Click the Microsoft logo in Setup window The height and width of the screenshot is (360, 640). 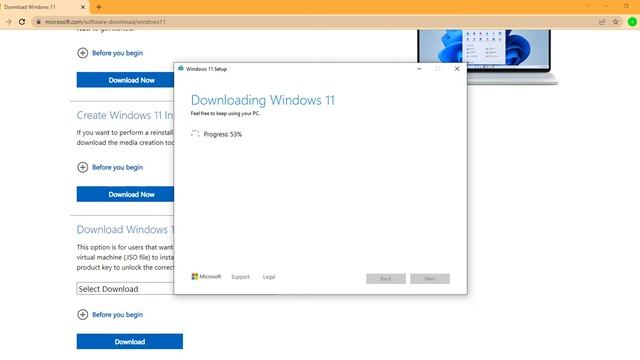point(206,276)
